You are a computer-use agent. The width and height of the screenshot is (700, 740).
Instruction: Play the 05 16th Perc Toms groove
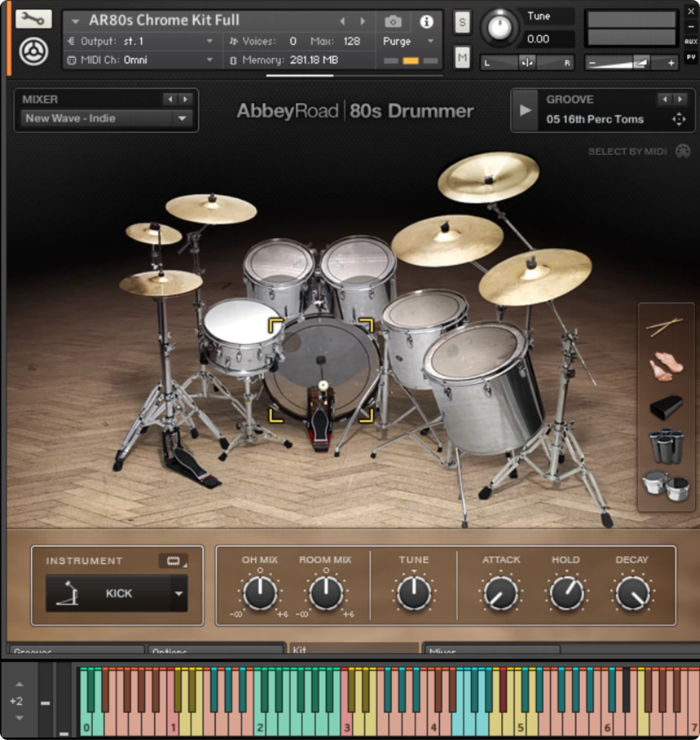click(x=525, y=110)
